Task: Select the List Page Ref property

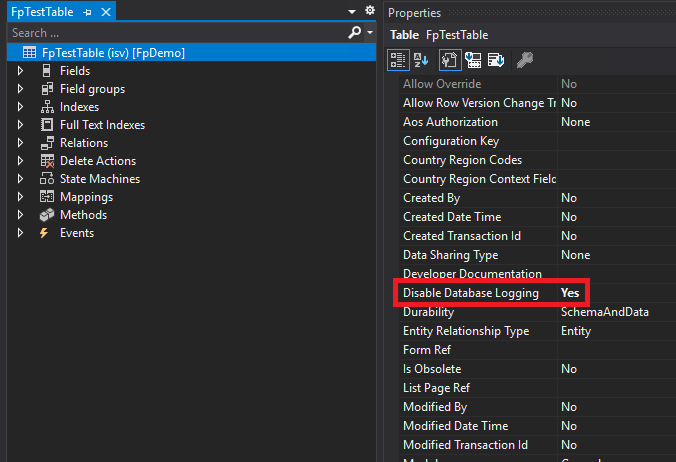Action: coord(436,388)
